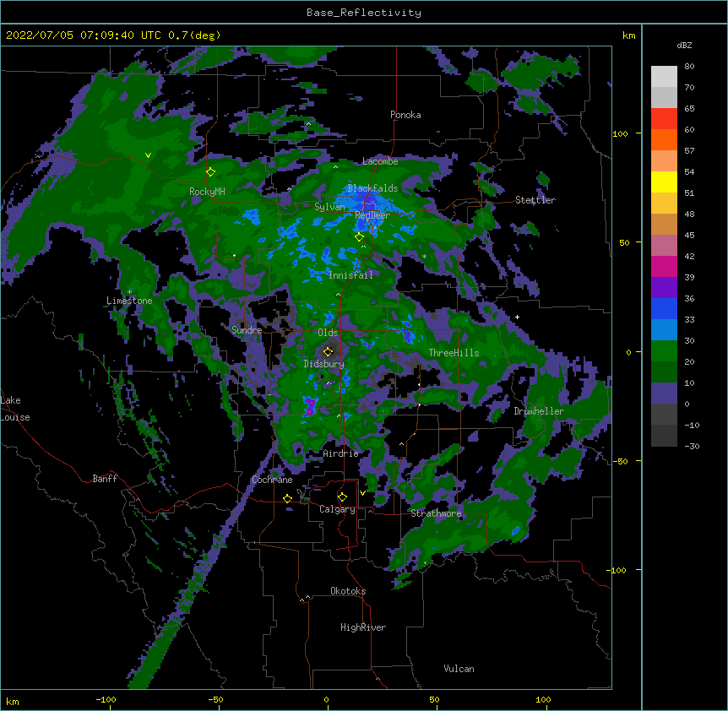Click the yellow V marker northeast of Calgary

(362, 493)
